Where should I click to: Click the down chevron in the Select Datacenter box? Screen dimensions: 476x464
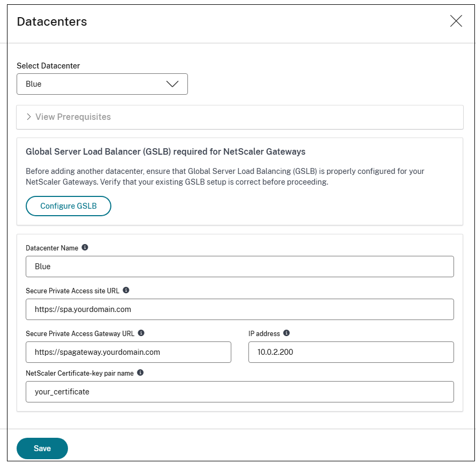point(172,84)
